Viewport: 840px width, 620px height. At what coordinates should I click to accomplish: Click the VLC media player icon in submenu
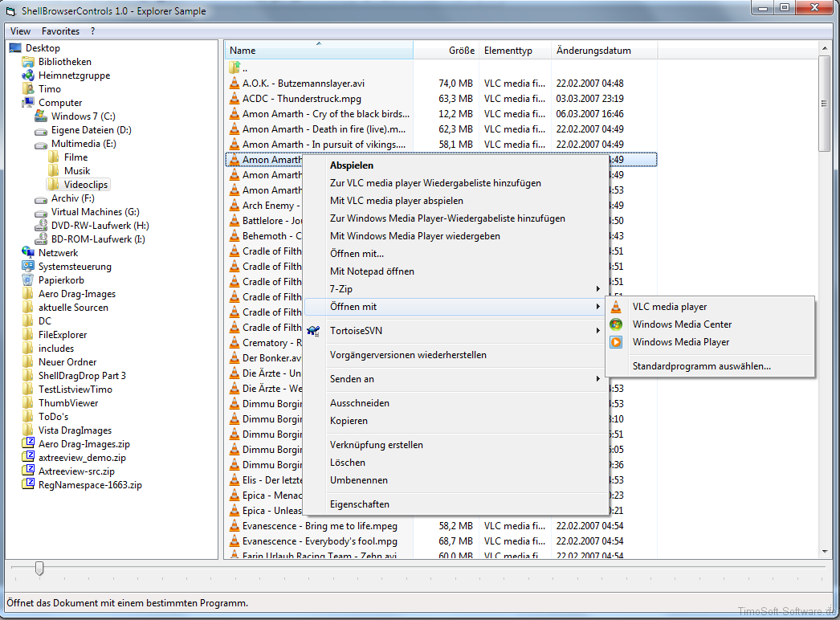point(616,307)
